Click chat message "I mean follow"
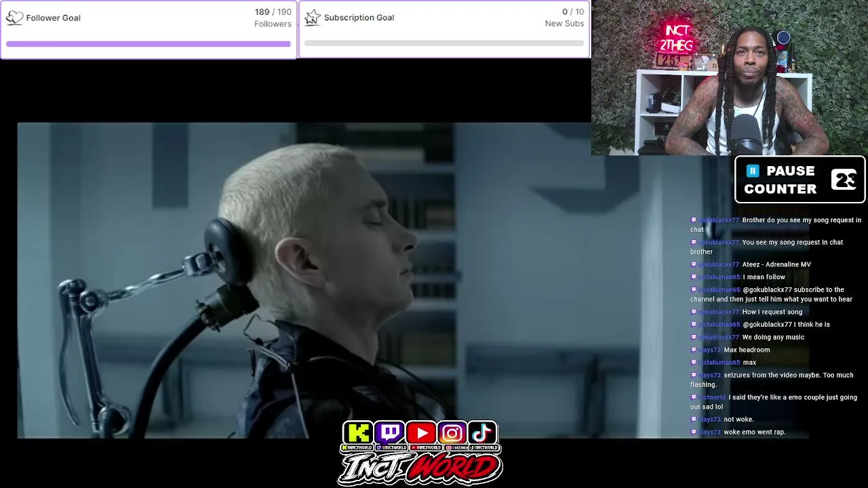This screenshot has width=868, height=488. click(764, 277)
